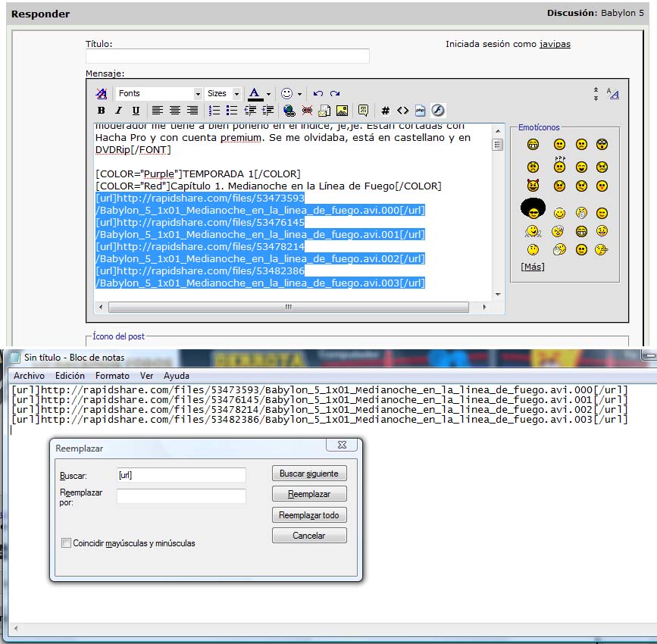Center-align the message text

175,111
